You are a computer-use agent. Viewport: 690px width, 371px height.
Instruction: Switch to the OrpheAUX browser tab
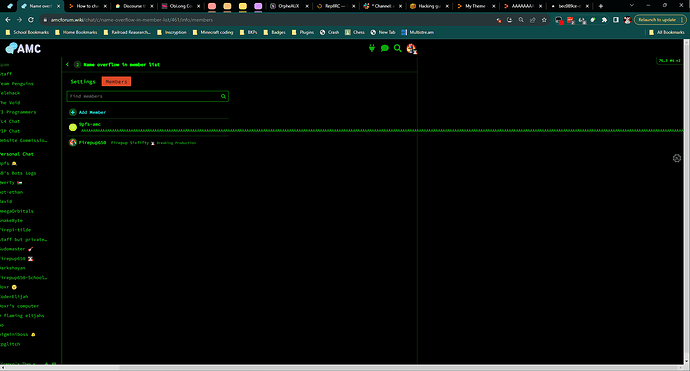(x=289, y=6)
